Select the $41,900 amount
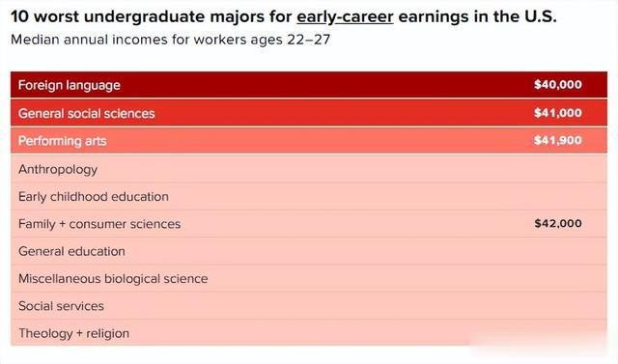This screenshot has width=618, height=364. pos(558,141)
